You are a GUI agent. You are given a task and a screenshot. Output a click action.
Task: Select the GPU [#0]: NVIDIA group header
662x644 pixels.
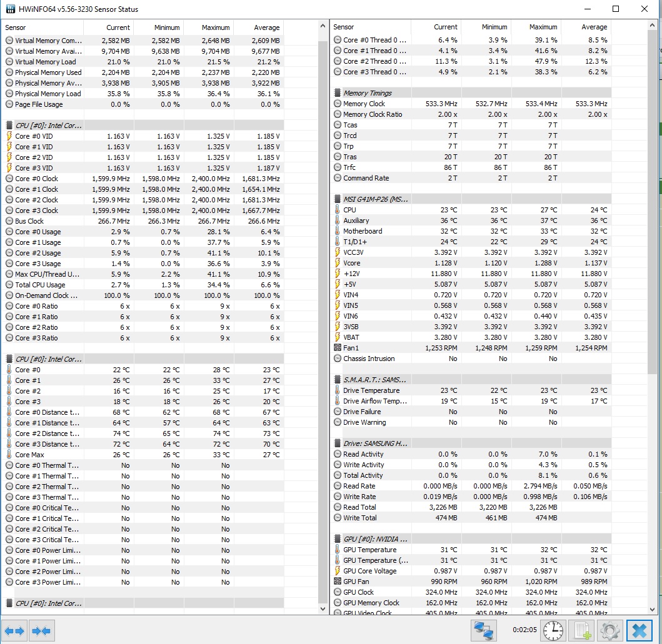tap(375, 539)
